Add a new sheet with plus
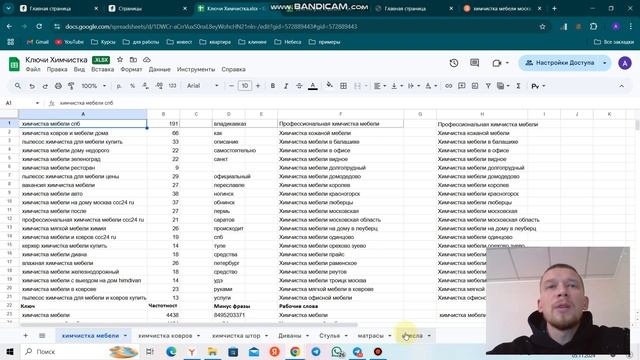This screenshot has height=360, width=640. (25, 336)
